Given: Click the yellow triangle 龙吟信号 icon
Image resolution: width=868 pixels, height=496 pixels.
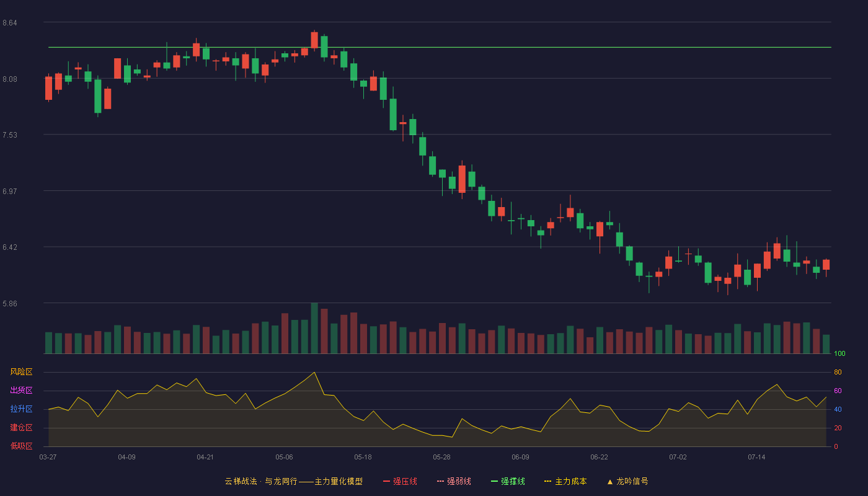Looking at the screenshot, I should click(609, 482).
